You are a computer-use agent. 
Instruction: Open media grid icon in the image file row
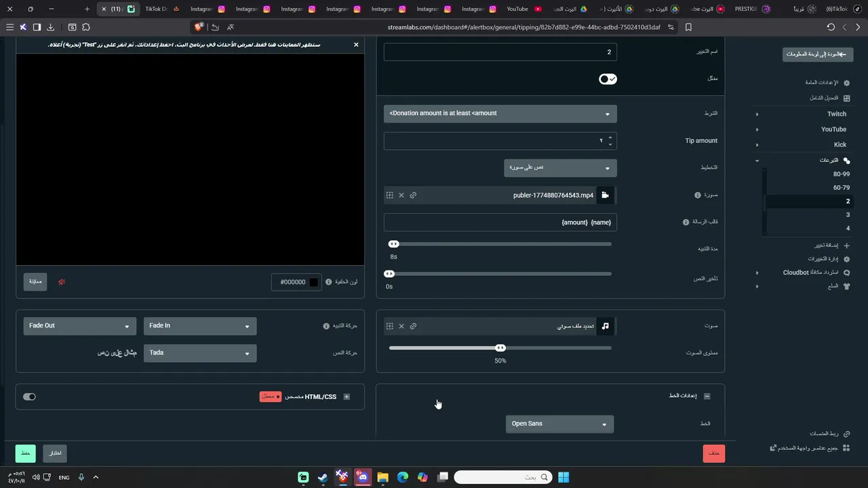[x=389, y=195]
